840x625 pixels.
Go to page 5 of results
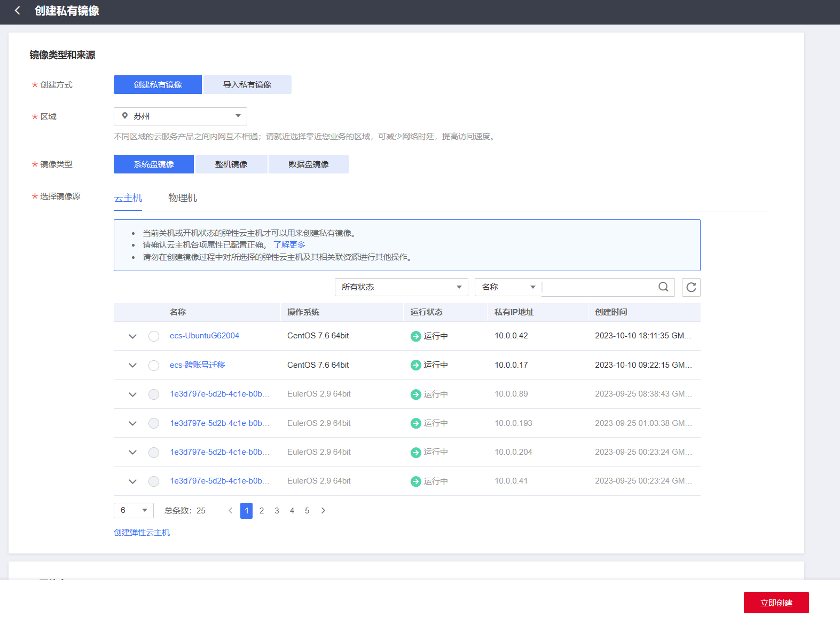click(307, 511)
